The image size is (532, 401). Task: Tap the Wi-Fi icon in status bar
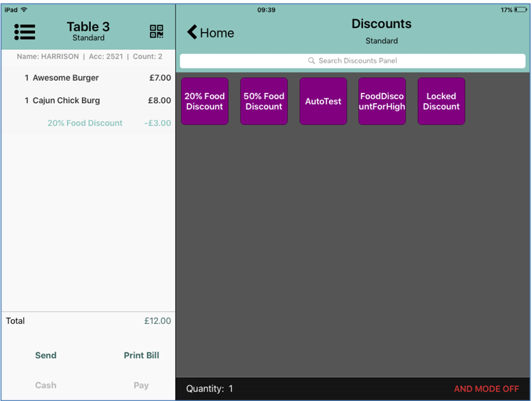coord(25,10)
